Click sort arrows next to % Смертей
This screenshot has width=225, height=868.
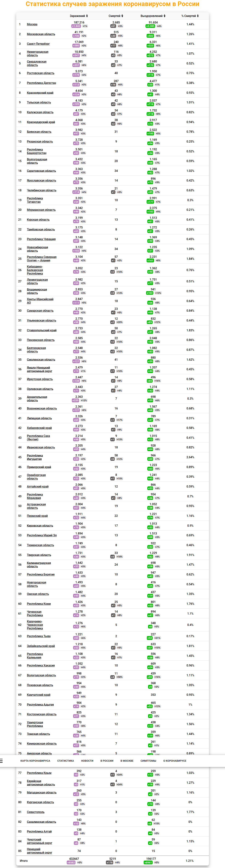(x=198, y=16)
